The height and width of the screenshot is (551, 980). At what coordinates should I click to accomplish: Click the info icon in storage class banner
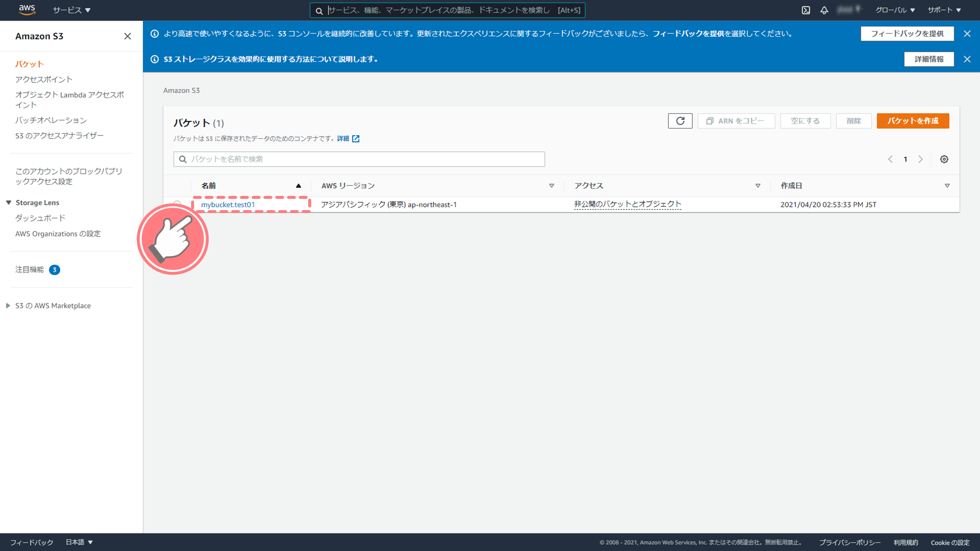155,59
